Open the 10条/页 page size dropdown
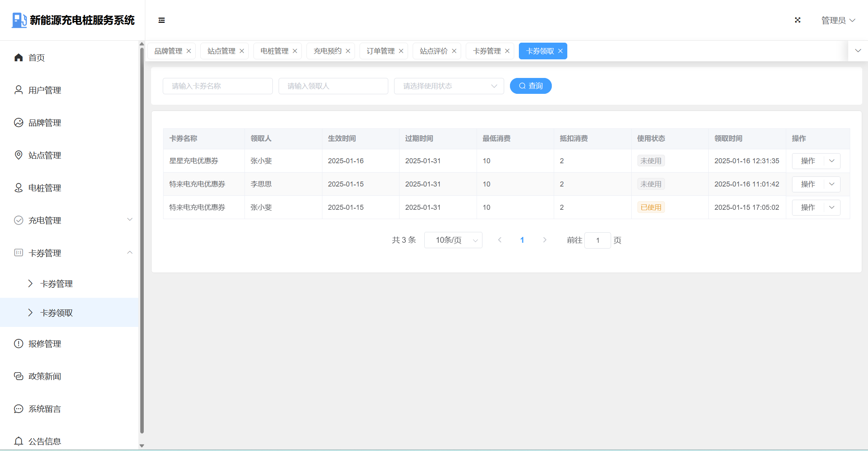The image size is (868, 451). click(453, 240)
